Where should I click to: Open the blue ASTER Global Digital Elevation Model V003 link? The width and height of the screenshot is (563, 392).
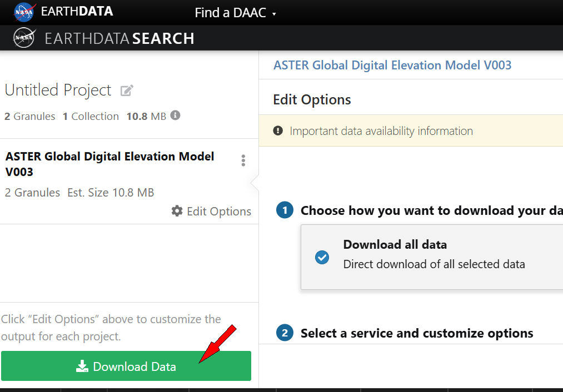(392, 65)
